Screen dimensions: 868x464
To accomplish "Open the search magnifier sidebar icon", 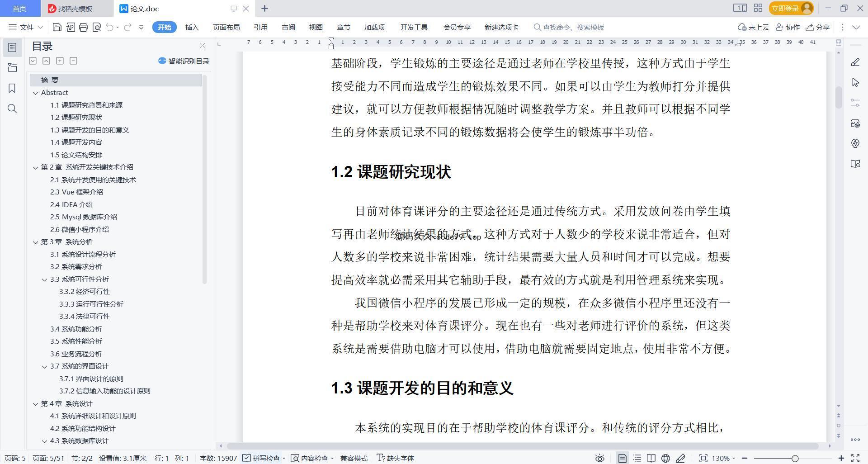I will tap(12, 109).
